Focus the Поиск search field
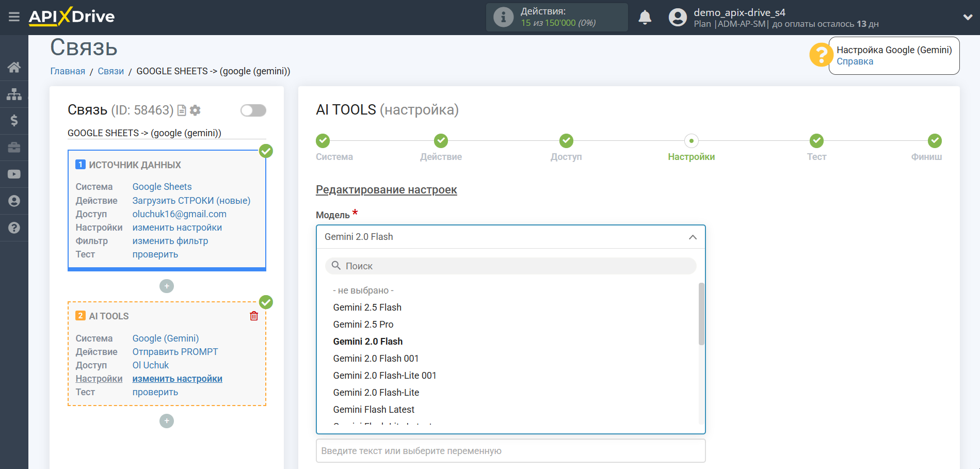 511,266
